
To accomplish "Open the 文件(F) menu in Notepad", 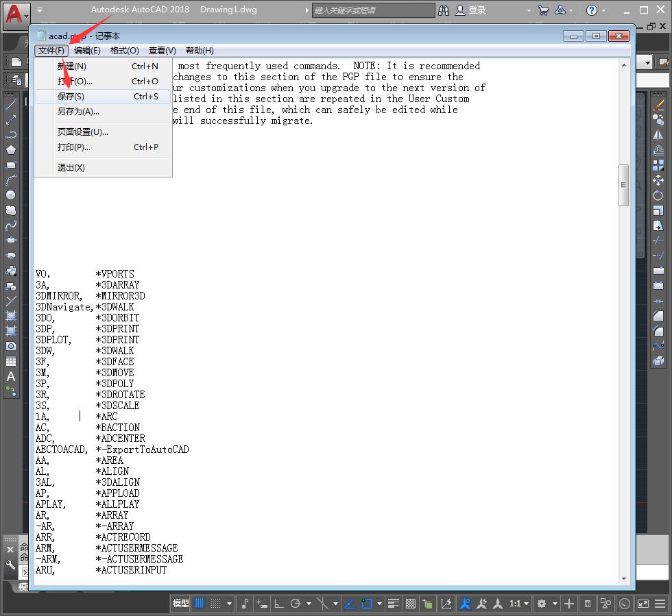I will click(51, 51).
